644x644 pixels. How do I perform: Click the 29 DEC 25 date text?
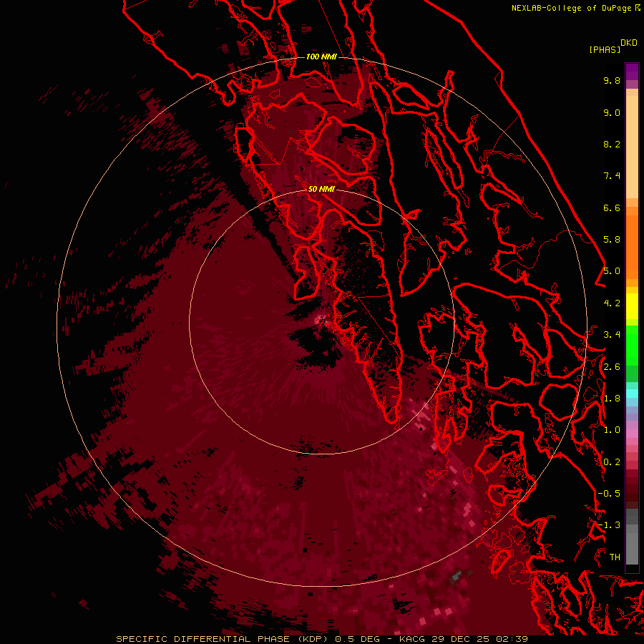click(460, 639)
